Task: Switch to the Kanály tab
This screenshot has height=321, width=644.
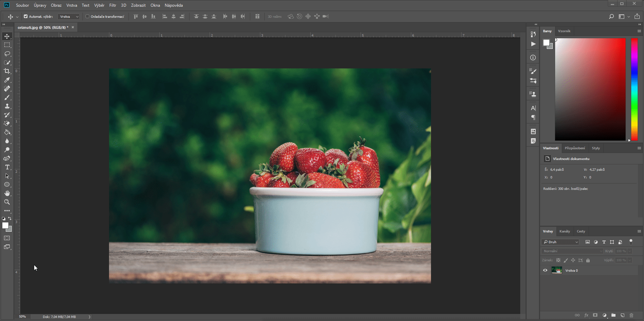Action: (565, 231)
